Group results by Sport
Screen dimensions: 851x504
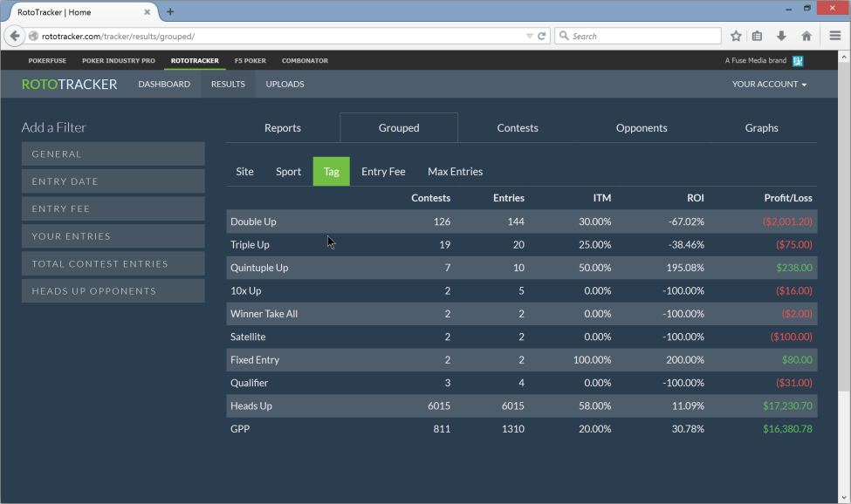288,171
